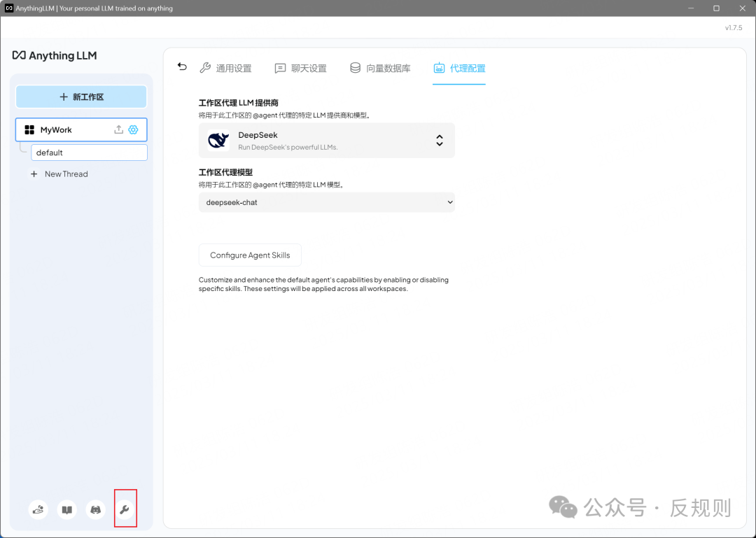Maximize the AnythingLLM window

[x=717, y=8]
